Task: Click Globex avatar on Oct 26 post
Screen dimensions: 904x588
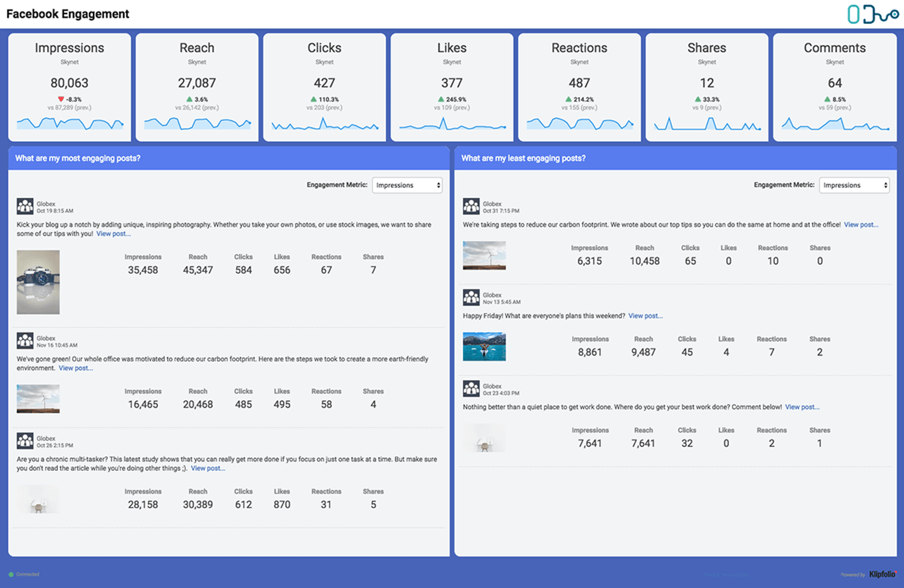Action: pos(25,441)
